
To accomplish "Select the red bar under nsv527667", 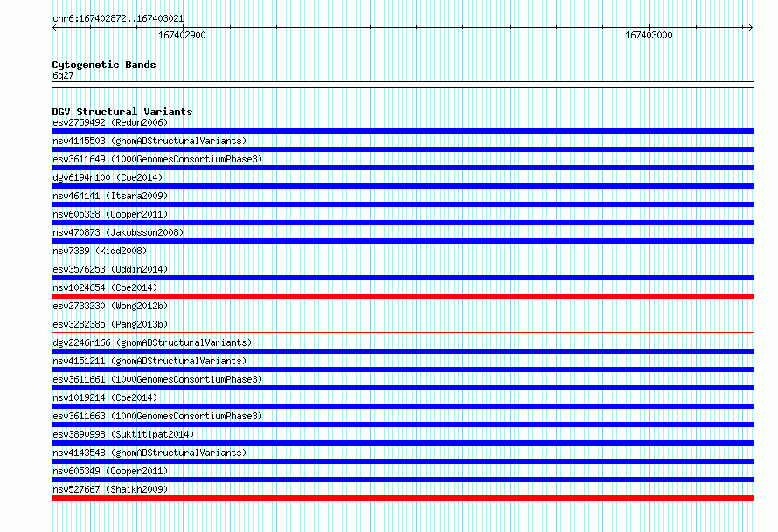I will [402, 498].
